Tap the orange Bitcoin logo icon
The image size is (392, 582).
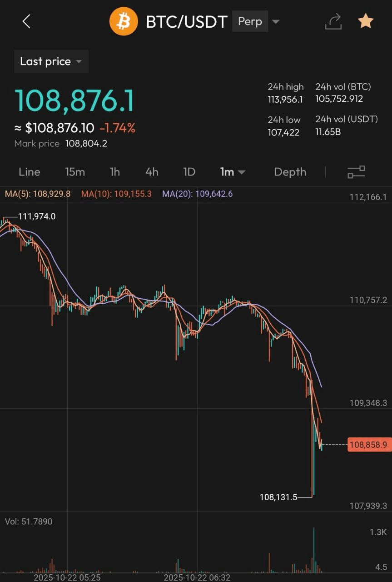[124, 21]
